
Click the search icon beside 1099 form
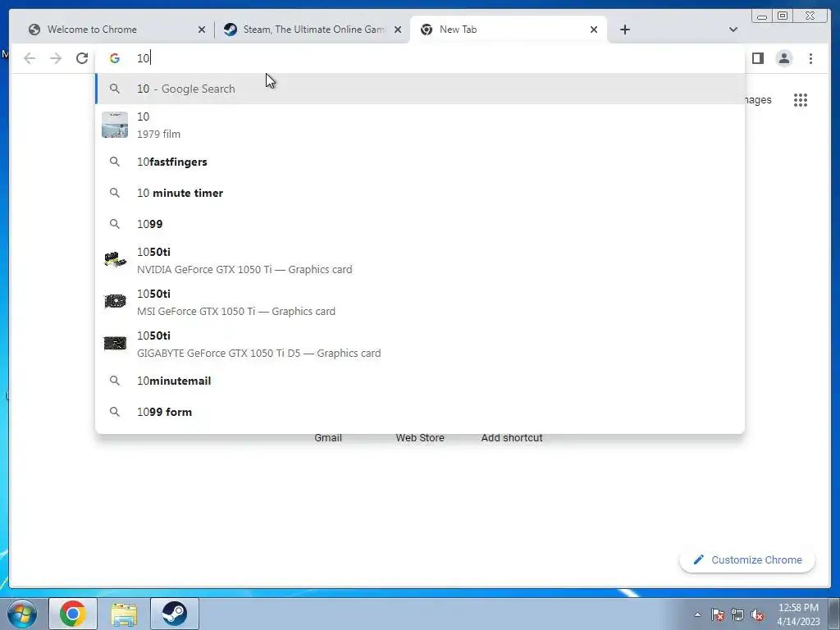tap(115, 412)
